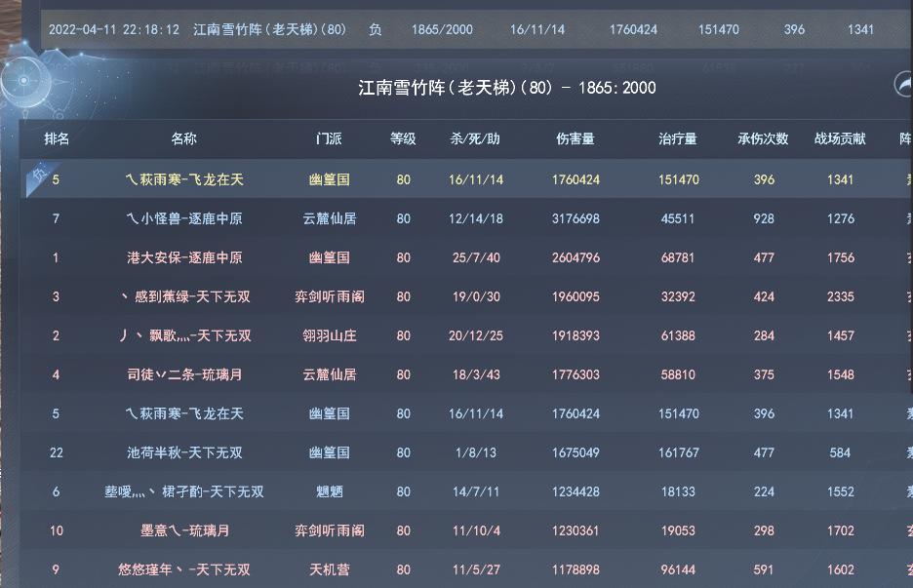
Task: Select player 墨意乀-琉璃月
Action: pos(184,530)
